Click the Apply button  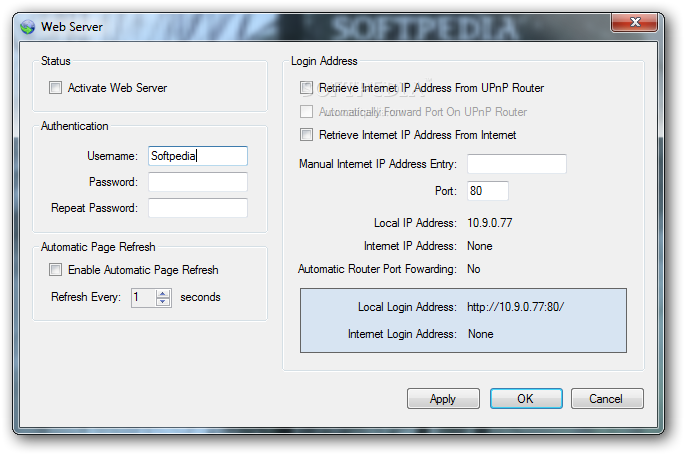pos(443,399)
